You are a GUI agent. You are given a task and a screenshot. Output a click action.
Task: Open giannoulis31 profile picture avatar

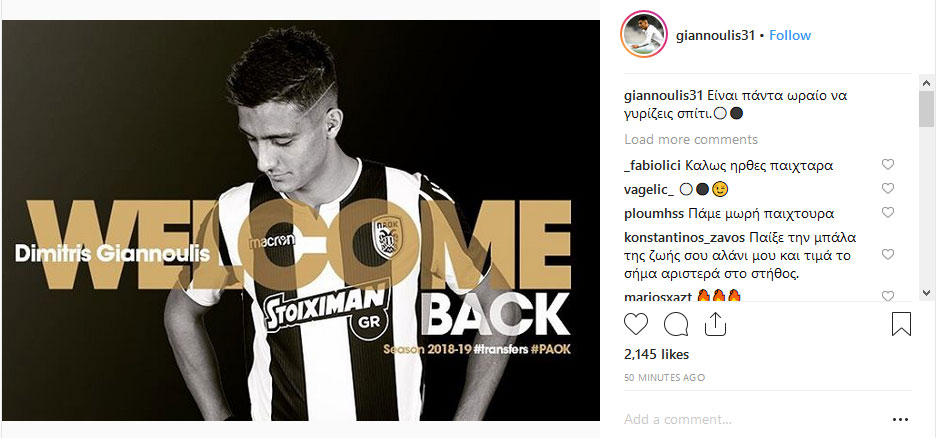point(644,35)
